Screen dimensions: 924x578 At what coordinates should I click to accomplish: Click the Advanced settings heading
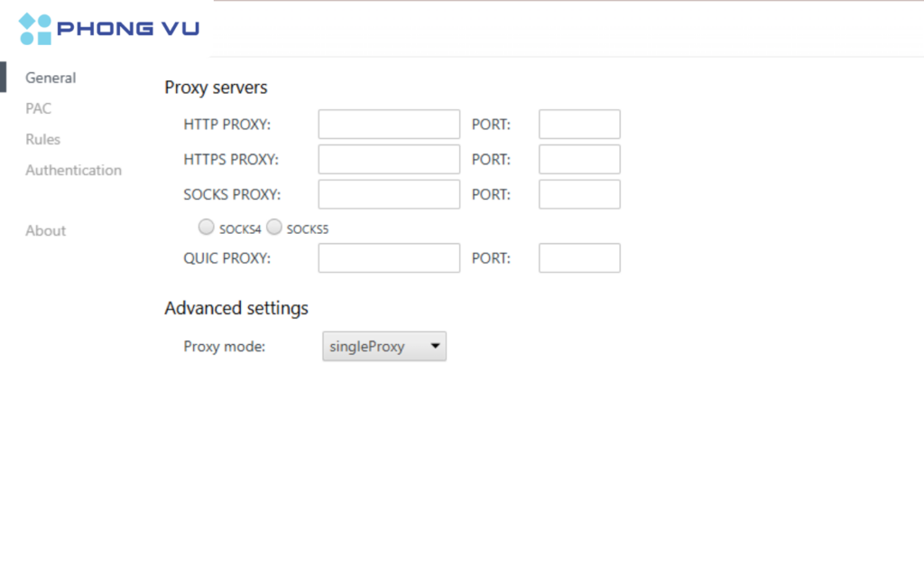[236, 308]
